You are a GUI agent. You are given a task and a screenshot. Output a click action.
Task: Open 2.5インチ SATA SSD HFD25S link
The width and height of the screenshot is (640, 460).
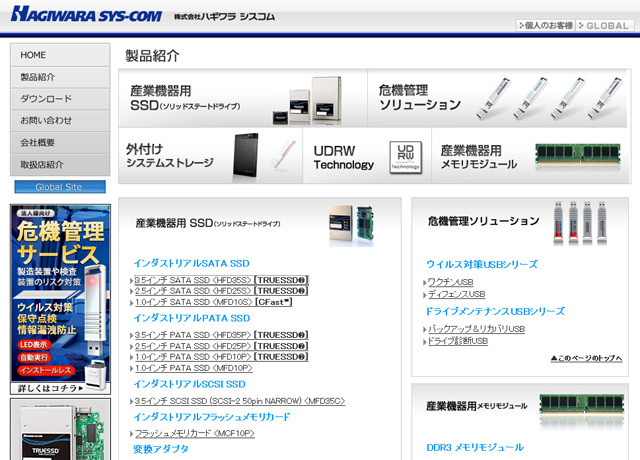pos(221,291)
